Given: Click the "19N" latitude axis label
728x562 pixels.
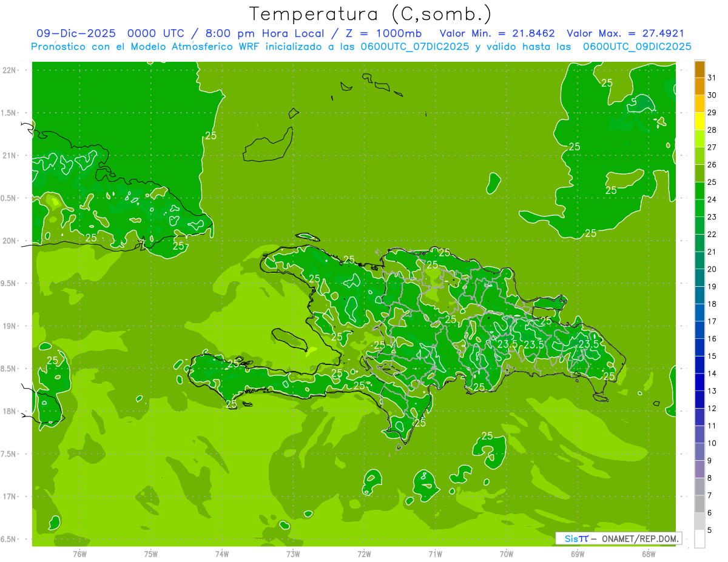Looking at the screenshot, I should pos(8,326).
